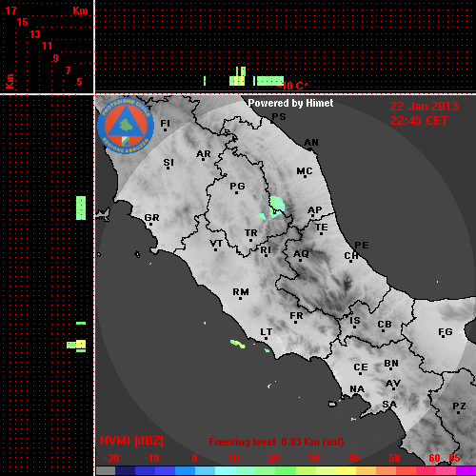
Task: Click the HVMI [dBZ] legend title
Action: (131, 441)
